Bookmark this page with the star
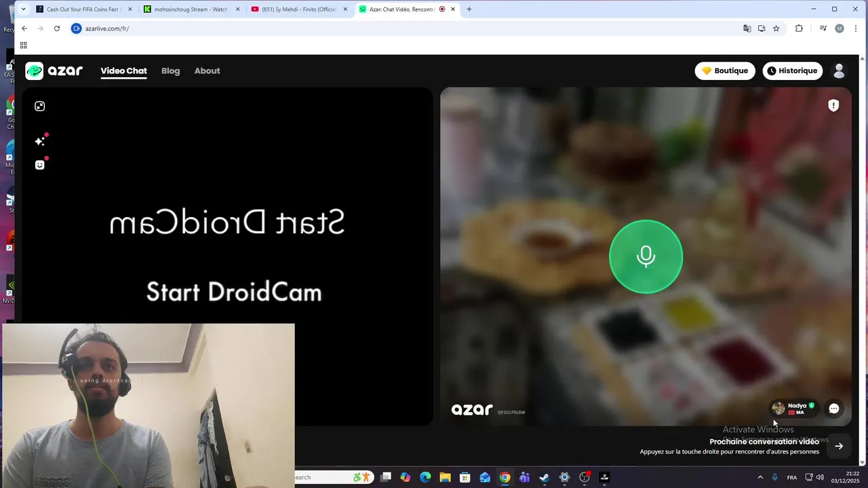 tap(776, 28)
